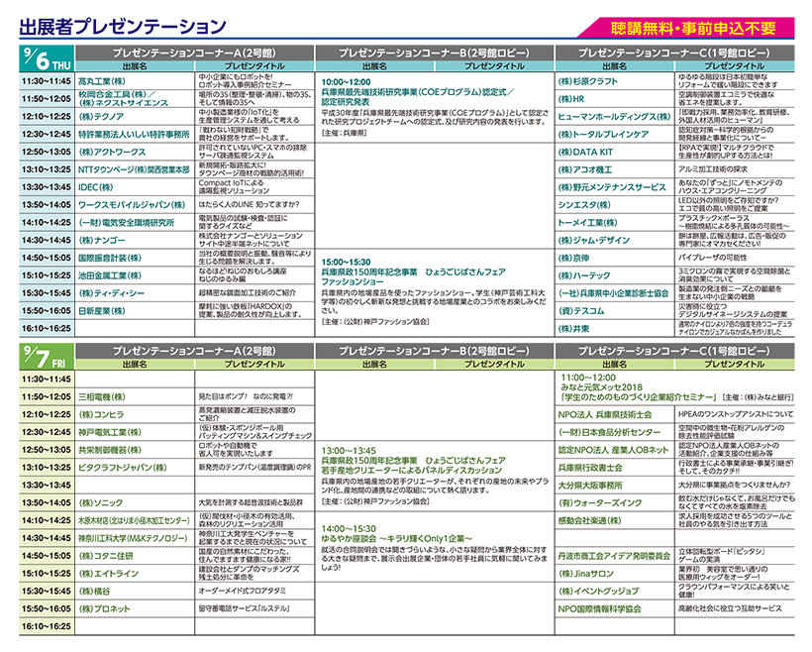Click the (株)コンヒラ cell
812x652 pixels.
(101, 414)
